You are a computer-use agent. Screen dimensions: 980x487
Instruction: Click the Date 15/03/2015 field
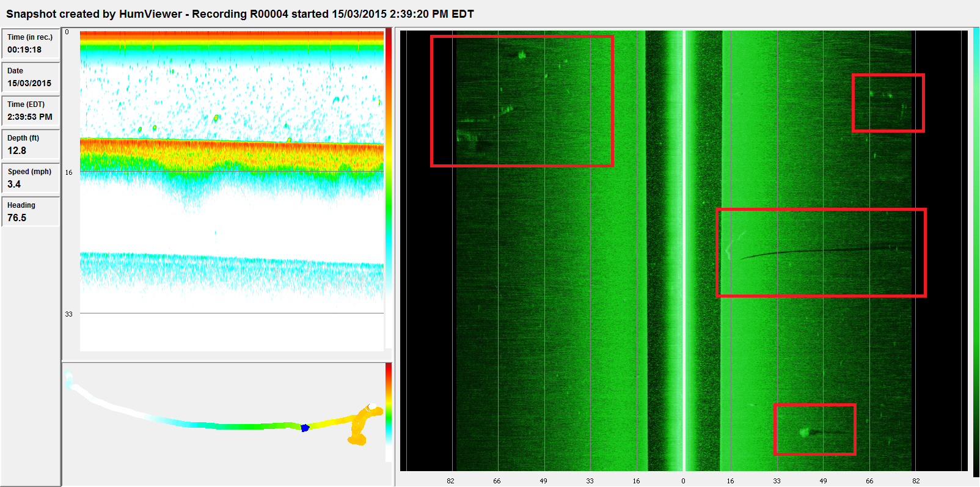click(31, 77)
